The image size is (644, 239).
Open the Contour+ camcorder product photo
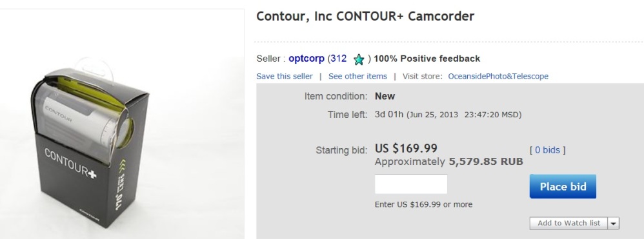[90, 144]
